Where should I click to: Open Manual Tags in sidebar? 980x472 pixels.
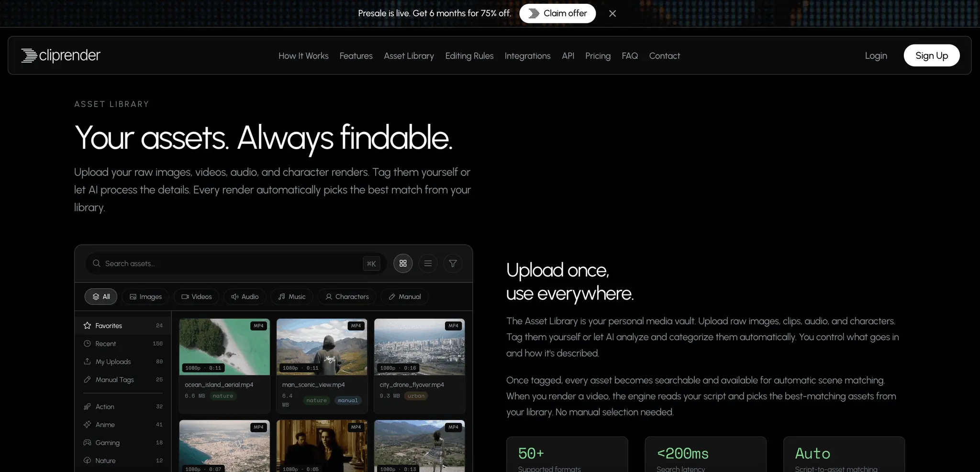click(x=123, y=380)
